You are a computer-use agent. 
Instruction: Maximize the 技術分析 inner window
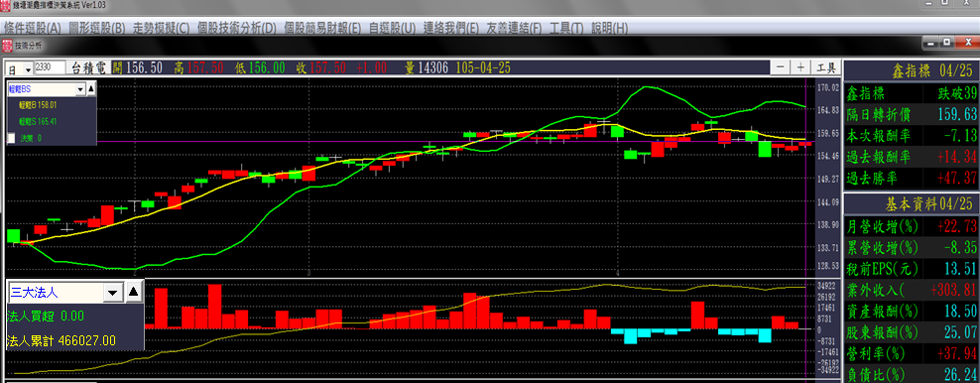[948, 43]
